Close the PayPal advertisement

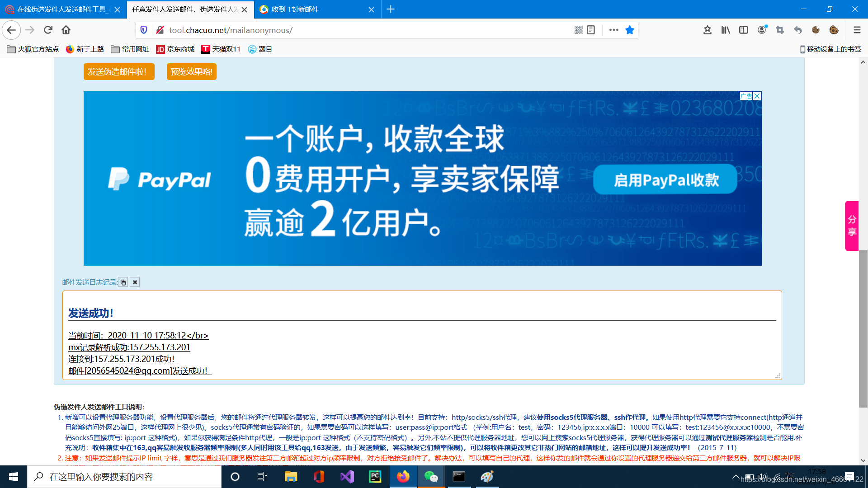pos(757,96)
